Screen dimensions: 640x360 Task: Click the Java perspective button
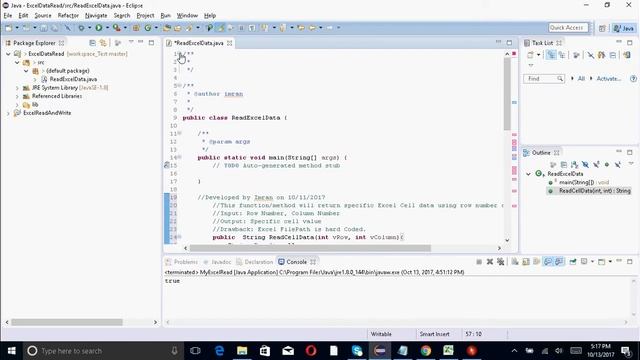point(624,28)
